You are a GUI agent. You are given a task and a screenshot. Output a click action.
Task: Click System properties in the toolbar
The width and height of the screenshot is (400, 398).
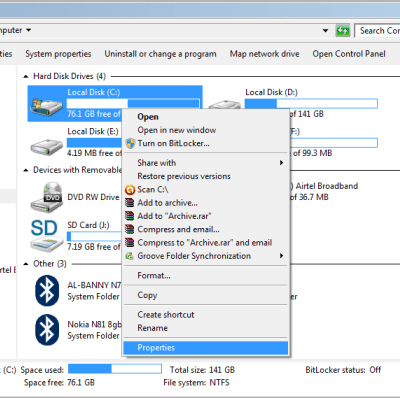pos(58,54)
